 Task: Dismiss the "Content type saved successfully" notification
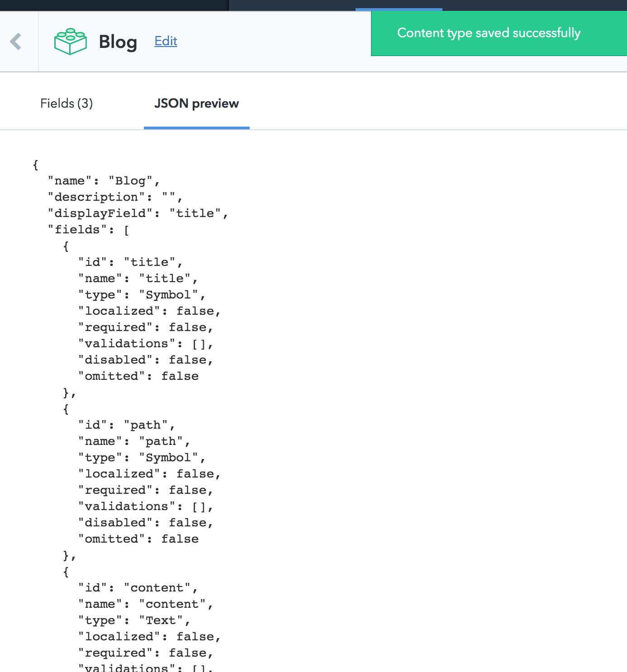tap(489, 33)
